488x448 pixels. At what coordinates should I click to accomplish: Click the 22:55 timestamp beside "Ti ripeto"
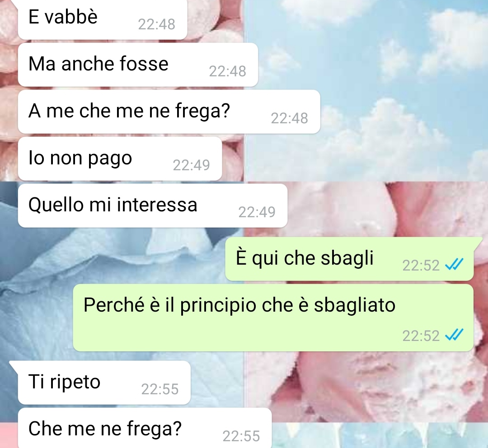tap(160, 389)
